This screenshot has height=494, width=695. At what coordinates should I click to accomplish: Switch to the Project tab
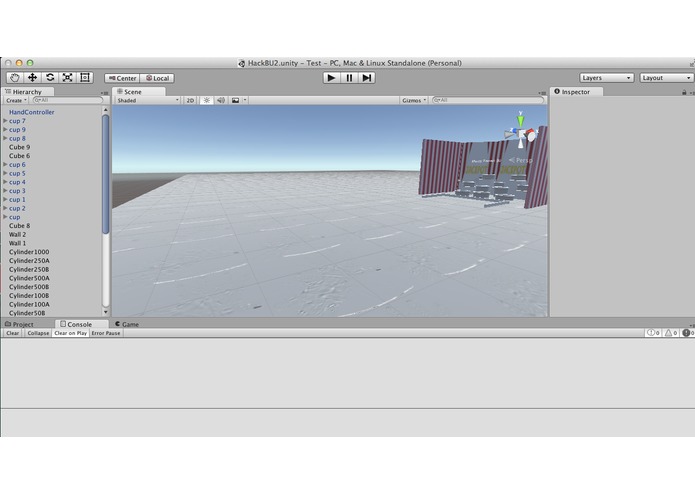(x=19, y=324)
